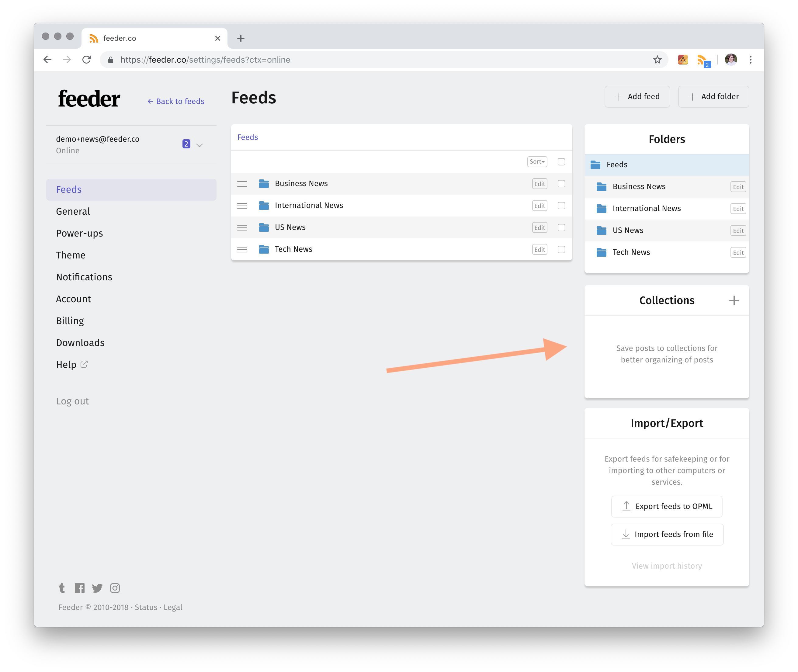The image size is (798, 672).
Task: Edit Business News in Folders panel
Action: pyautogui.click(x=738, y=187)
